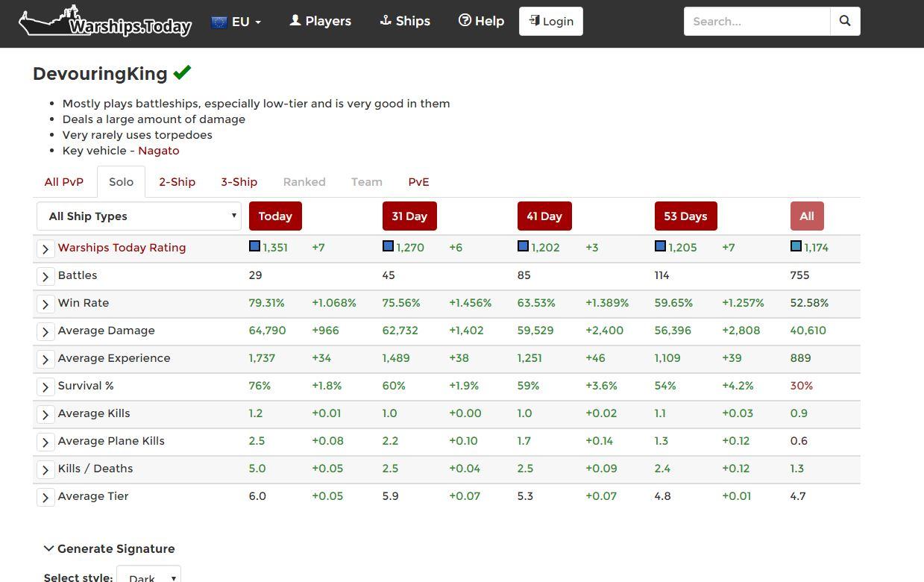Collapse the Generate Signature section
The width and height of the screenshot is (924, 582).
coord(109,548)
